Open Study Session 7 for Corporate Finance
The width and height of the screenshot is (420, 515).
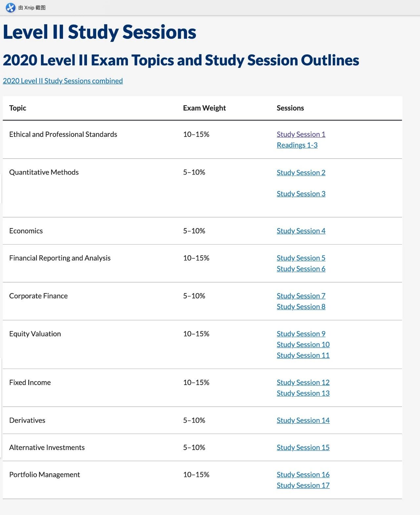click(301, 296)
